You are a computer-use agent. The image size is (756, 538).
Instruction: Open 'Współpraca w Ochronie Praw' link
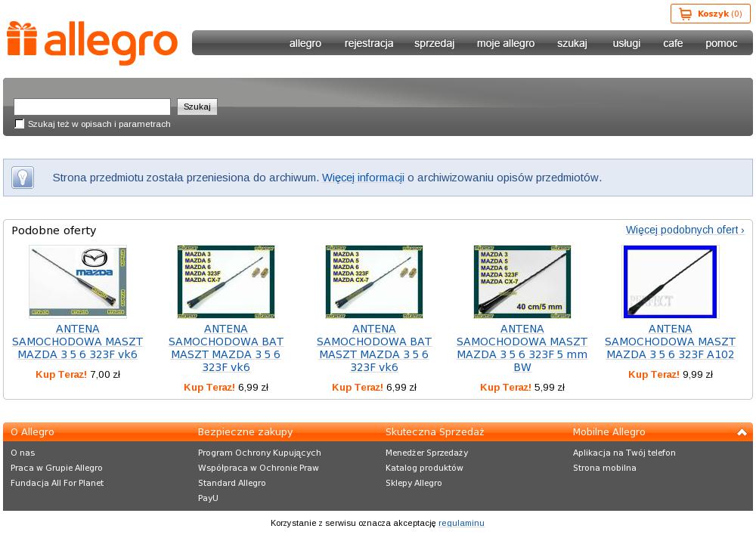coord(259,468)
